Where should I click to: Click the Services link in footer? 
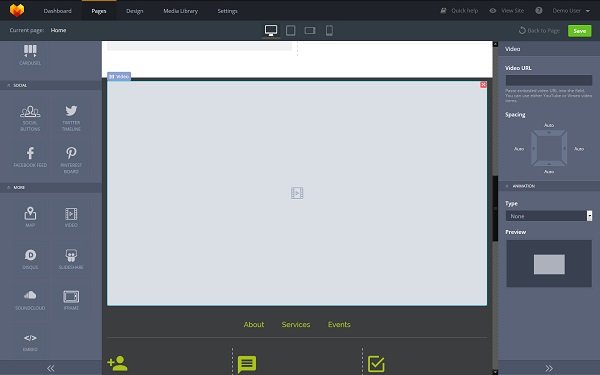pos(296,324)
